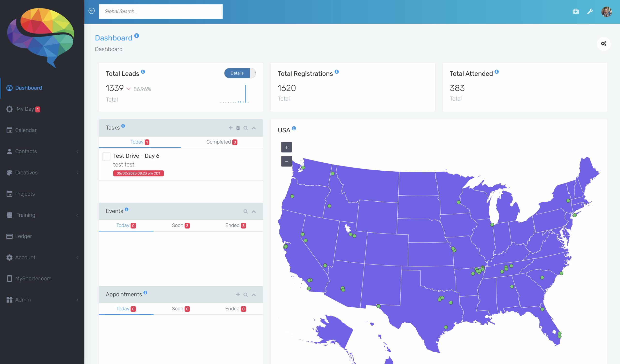Check the Test Drive - Day 6 task
This screenshot has width=620, height=364.
(106, 156)
